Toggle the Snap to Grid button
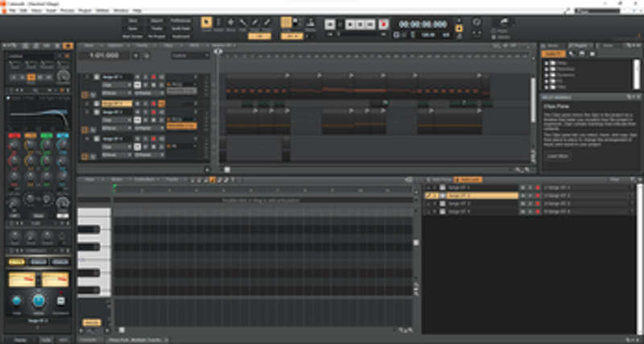Viewport: 644px width, 344px height. point(287,23)
